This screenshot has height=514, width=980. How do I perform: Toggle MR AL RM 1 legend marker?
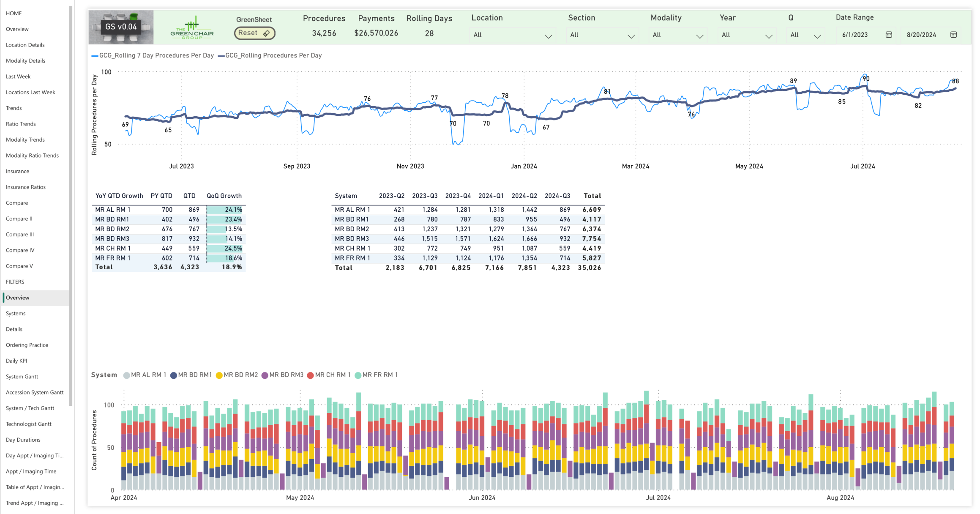(126, 375)
